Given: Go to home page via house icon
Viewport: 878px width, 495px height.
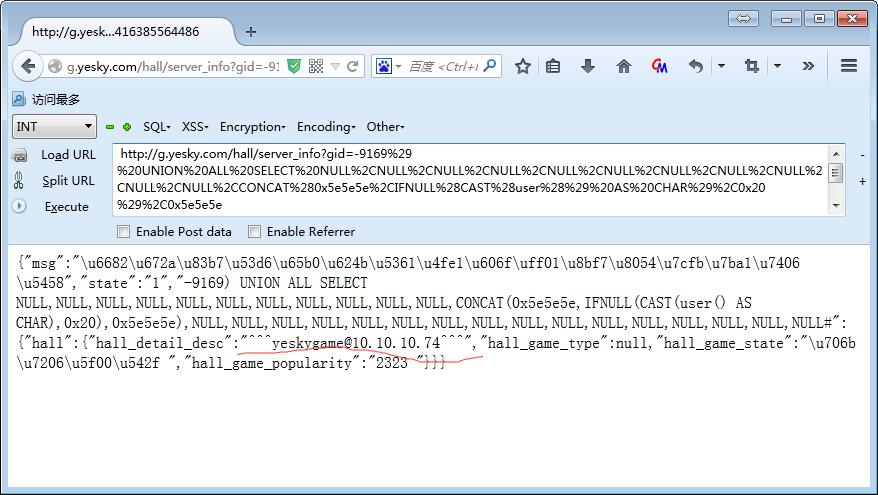Looking at the screenshot, I should pyautogui.click(x=623, y=66).
